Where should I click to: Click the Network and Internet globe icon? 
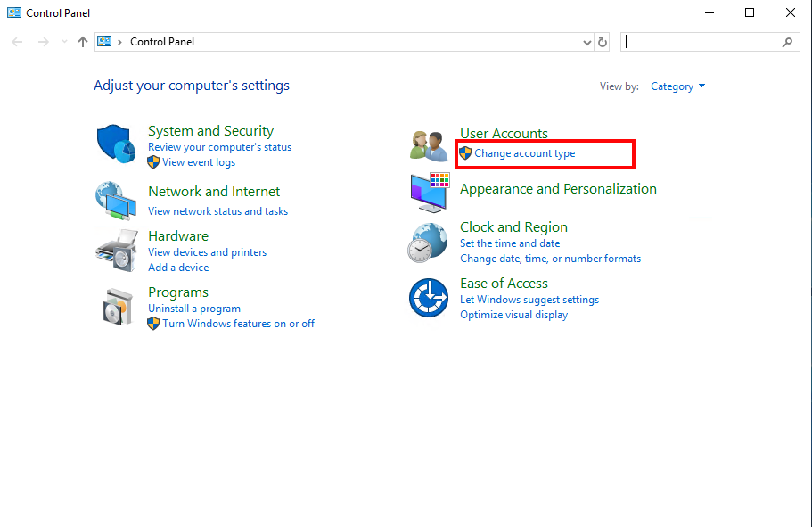point(116,200)
